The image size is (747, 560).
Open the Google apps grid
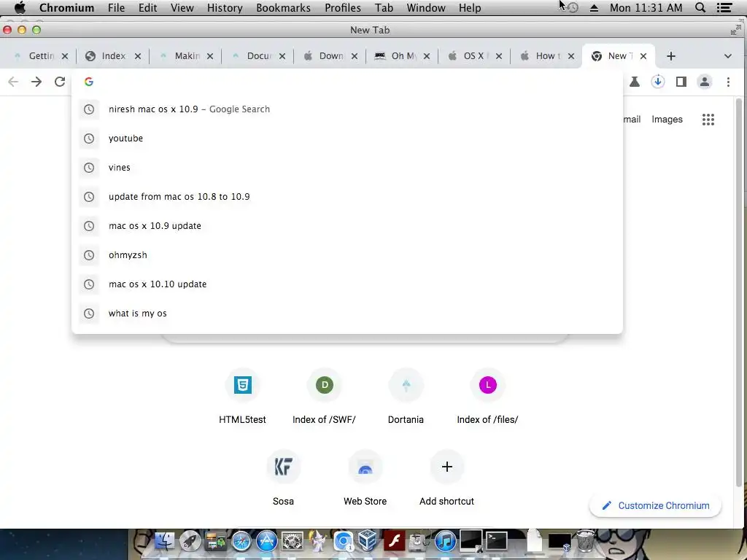pyautogui.click(x=708, y=120)
